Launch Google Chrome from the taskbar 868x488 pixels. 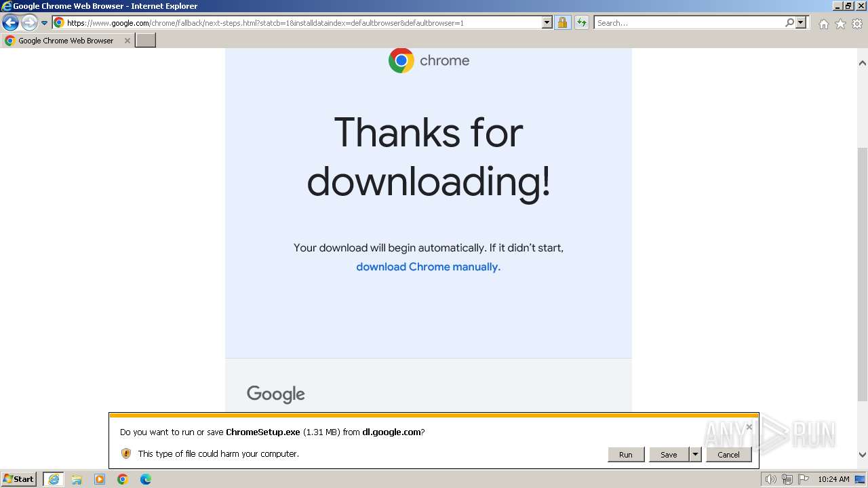[x=123, y=479]
